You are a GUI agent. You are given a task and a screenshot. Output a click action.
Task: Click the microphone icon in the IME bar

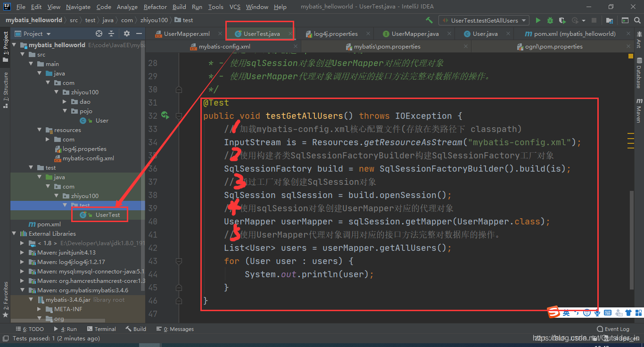coord(597,313)
